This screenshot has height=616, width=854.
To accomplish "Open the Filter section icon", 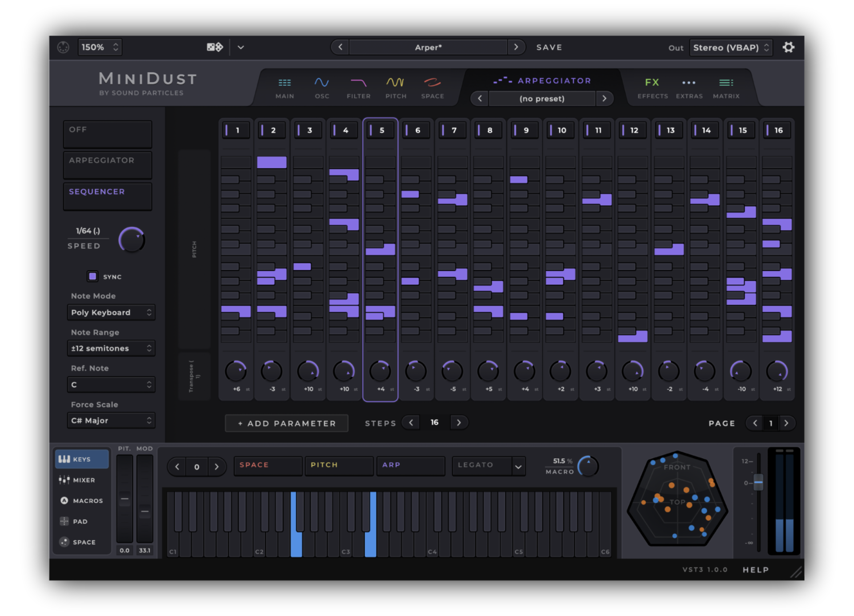I will point(358,83).
